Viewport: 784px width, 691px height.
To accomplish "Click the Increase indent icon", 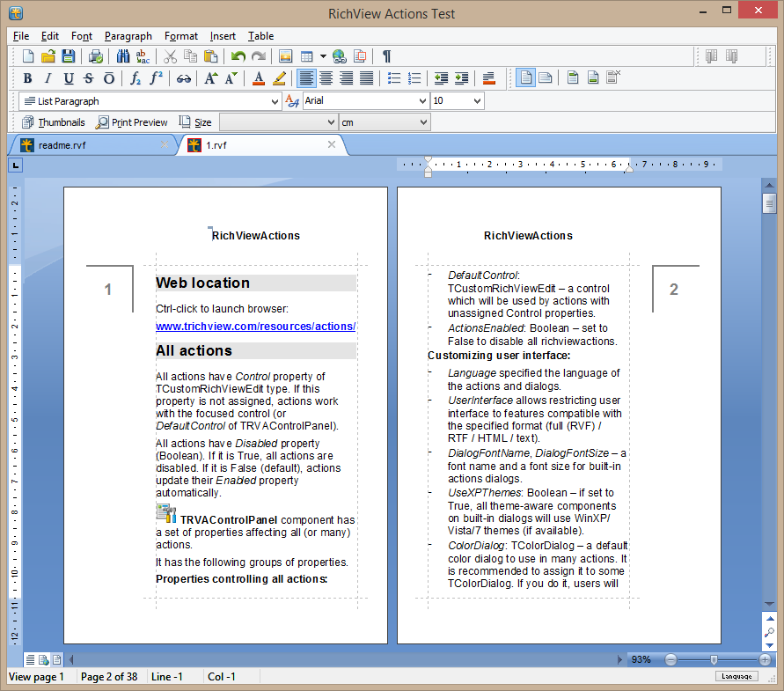I will [461, 78].
